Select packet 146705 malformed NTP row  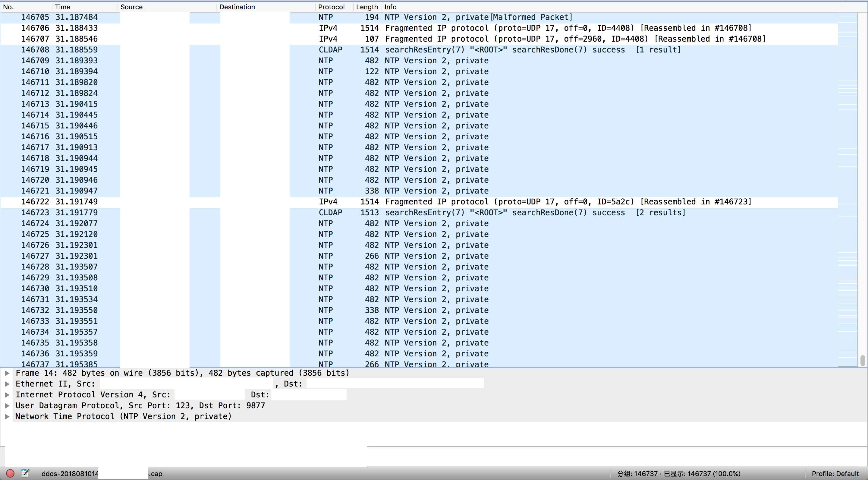[x=419, y=17]
